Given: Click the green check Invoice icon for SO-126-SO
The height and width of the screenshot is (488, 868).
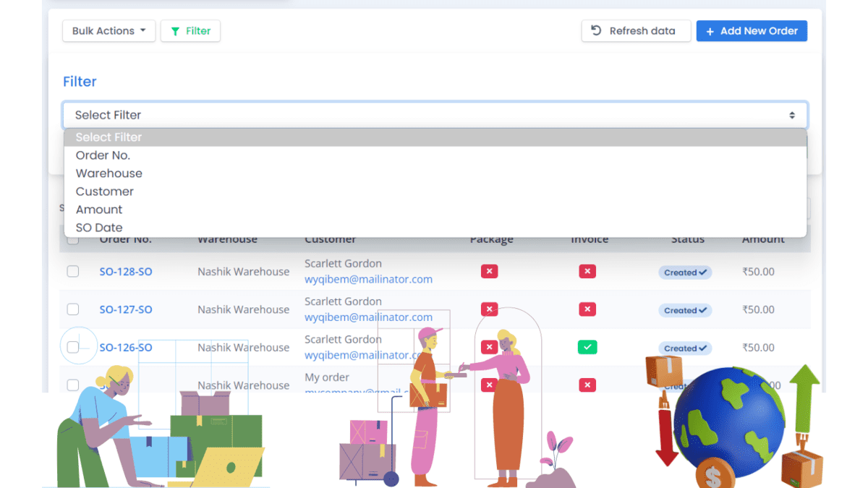Looking at the screenshot, I should tap(587, 347).
